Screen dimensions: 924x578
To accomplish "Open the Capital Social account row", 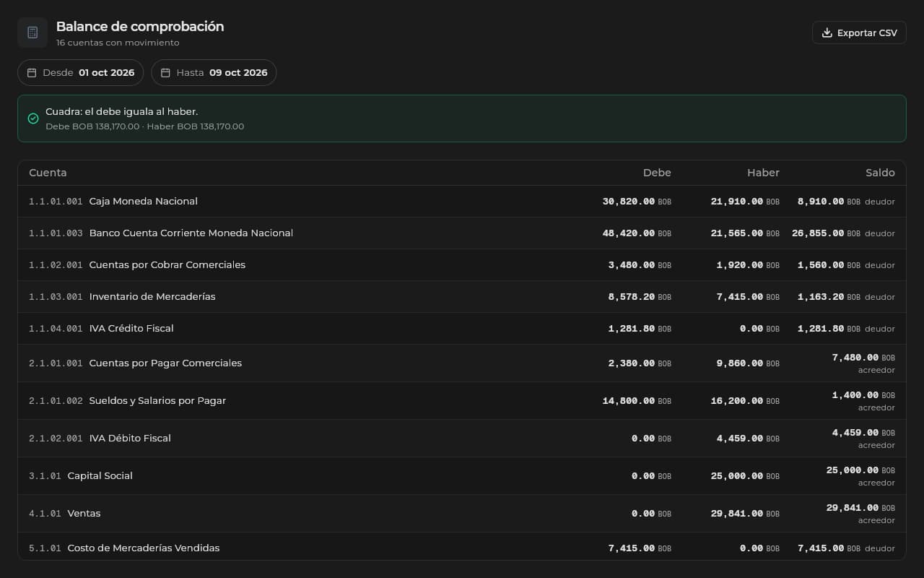I will tap(462, 476).
